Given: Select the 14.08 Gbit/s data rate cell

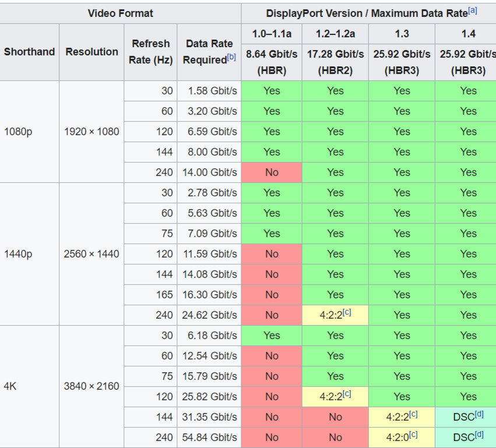Looking at the screenshot, I should click(209, 274).
